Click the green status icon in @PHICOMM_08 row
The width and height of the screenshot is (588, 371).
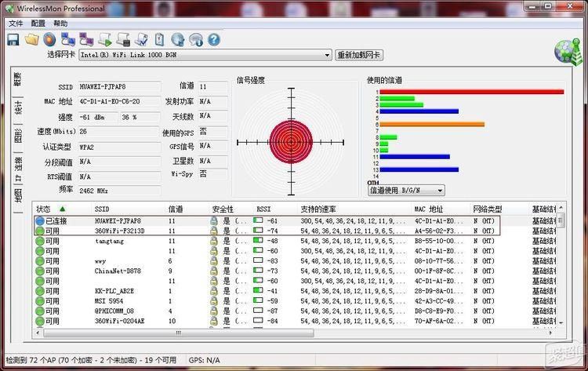(x=40, y=311)
